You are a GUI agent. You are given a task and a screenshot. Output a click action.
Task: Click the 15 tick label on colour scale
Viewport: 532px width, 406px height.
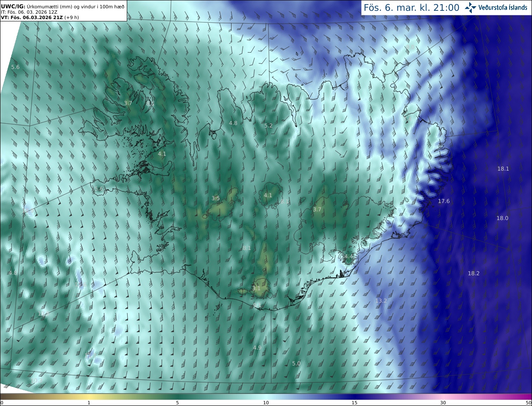click(355, 403)
